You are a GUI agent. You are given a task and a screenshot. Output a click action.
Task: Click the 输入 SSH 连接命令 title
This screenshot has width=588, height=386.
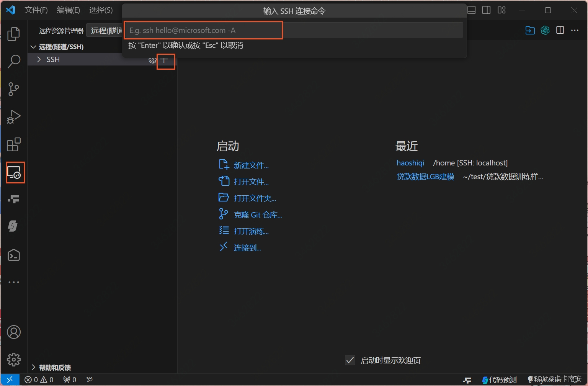coord(294,11)
